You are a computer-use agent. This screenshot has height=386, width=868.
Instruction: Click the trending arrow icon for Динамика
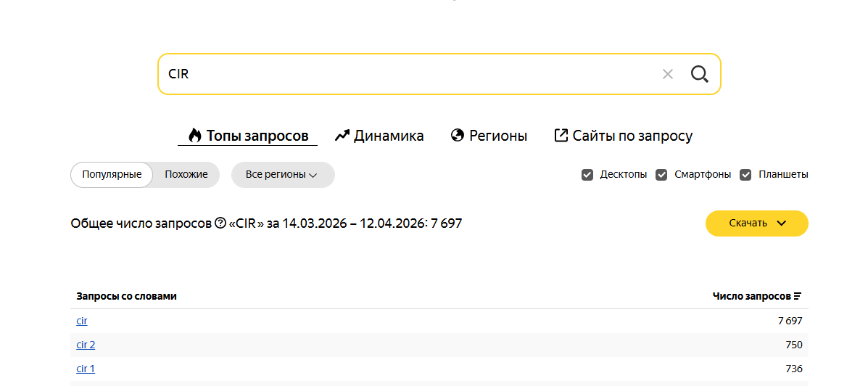click(x=342, y=136)
